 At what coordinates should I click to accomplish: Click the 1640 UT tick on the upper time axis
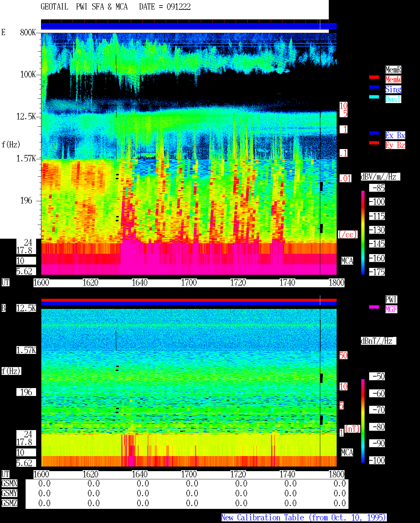pos(139,283)
